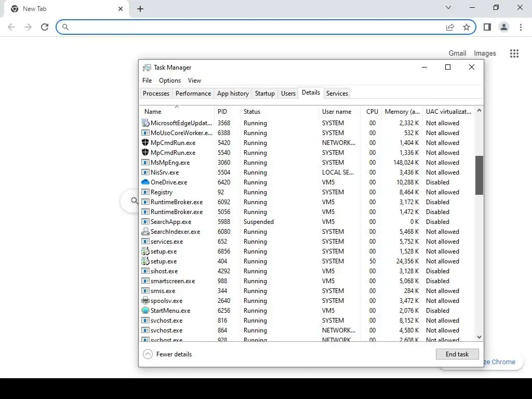Select svchost.exe with PID 816
The width and height of the screenshot is (532, 399).
pos(307,320)
